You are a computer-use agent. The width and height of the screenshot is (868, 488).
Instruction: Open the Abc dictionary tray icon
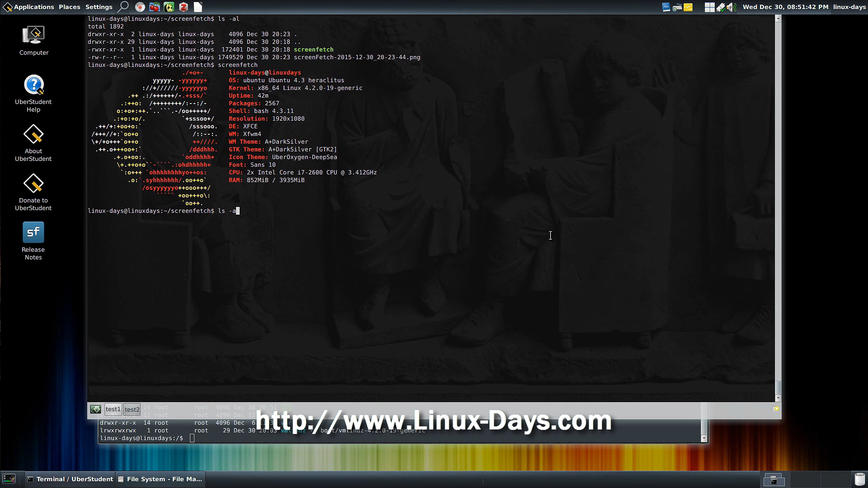tap(666, 7)
